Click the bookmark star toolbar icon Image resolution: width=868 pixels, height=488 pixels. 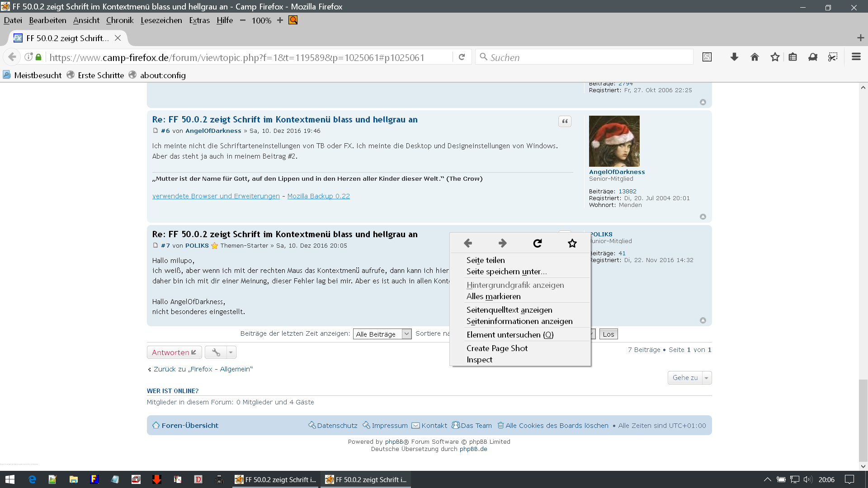pos(775,57)
